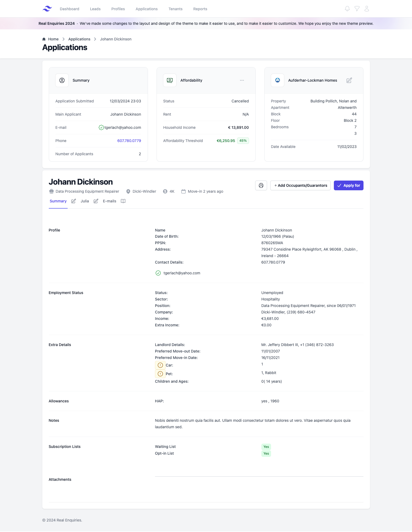The height and width of the screenshot is (532, 412).
Task: Click the Apply for button
Action: [349, 185]
